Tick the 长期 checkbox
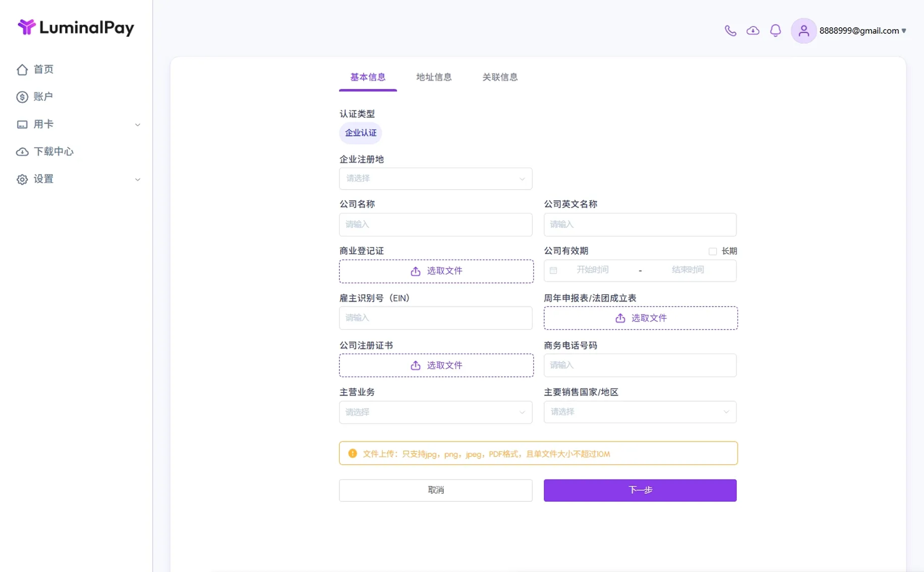The image size is (924, 572). [713, 251]
